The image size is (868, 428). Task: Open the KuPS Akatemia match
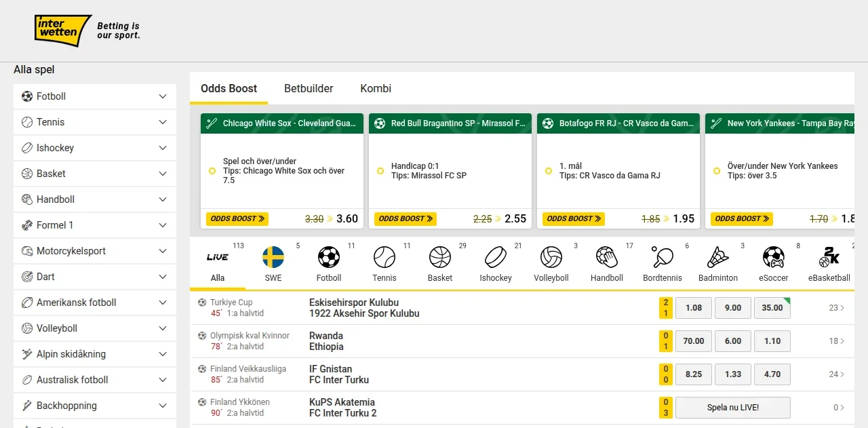343,408
